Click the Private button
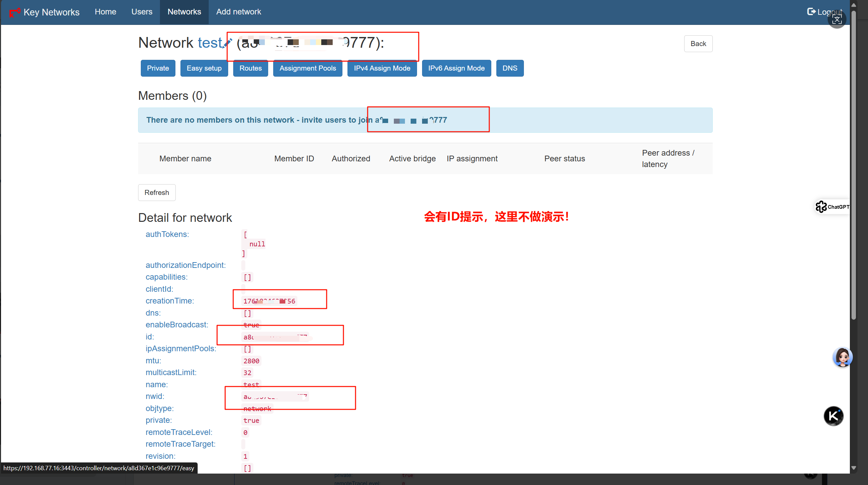 point(158,68)
